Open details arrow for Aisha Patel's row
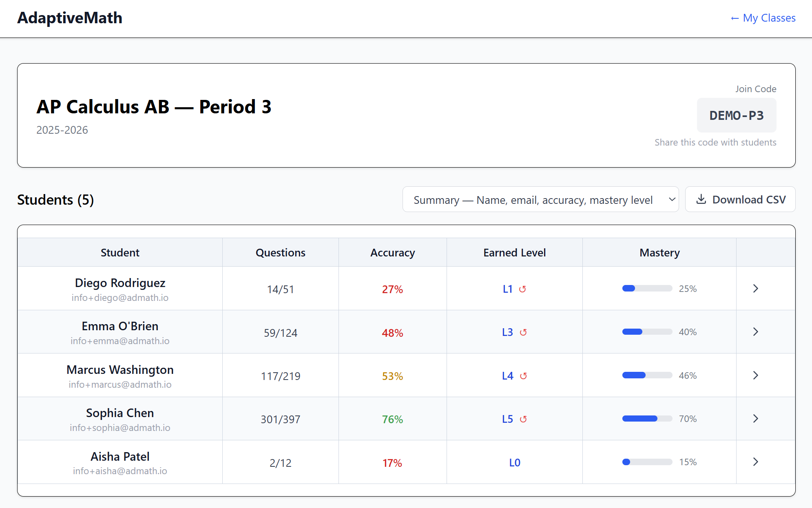This screenshot has width=812, height=508. [x=755, y=462]
